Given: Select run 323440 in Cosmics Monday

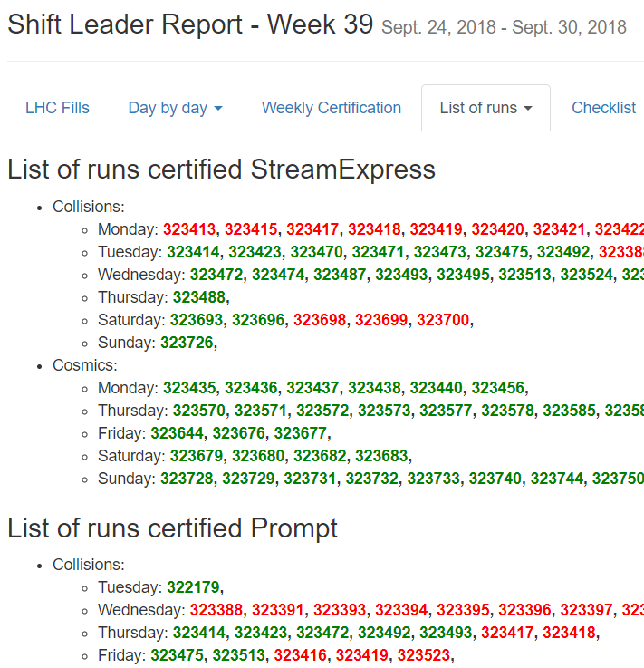Looking at the screenshot, I should (436, 388).
